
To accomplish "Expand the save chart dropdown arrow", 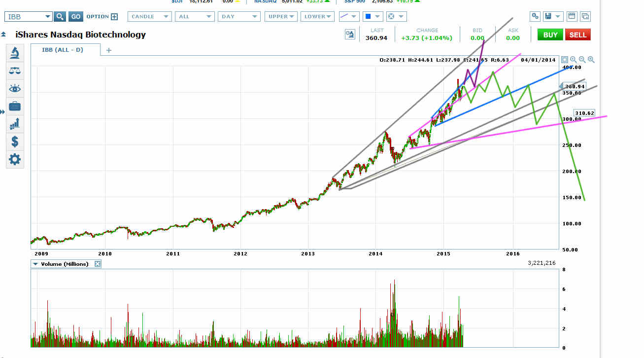I will (x=558, y=16).
